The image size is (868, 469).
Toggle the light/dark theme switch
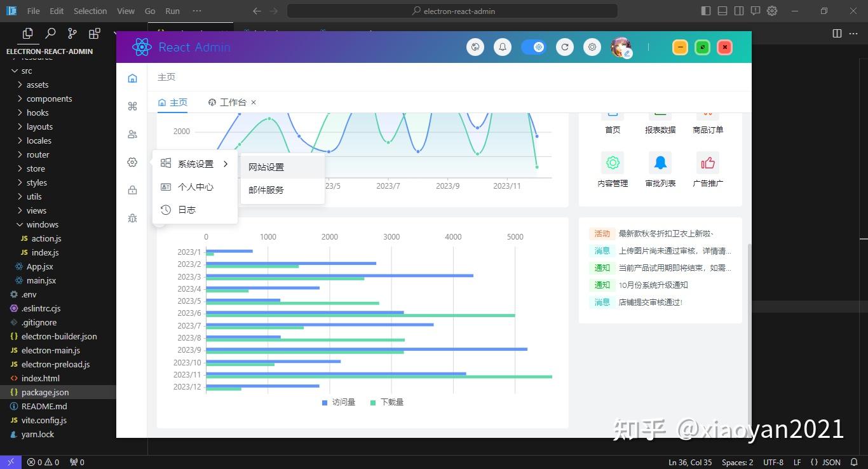534,46
